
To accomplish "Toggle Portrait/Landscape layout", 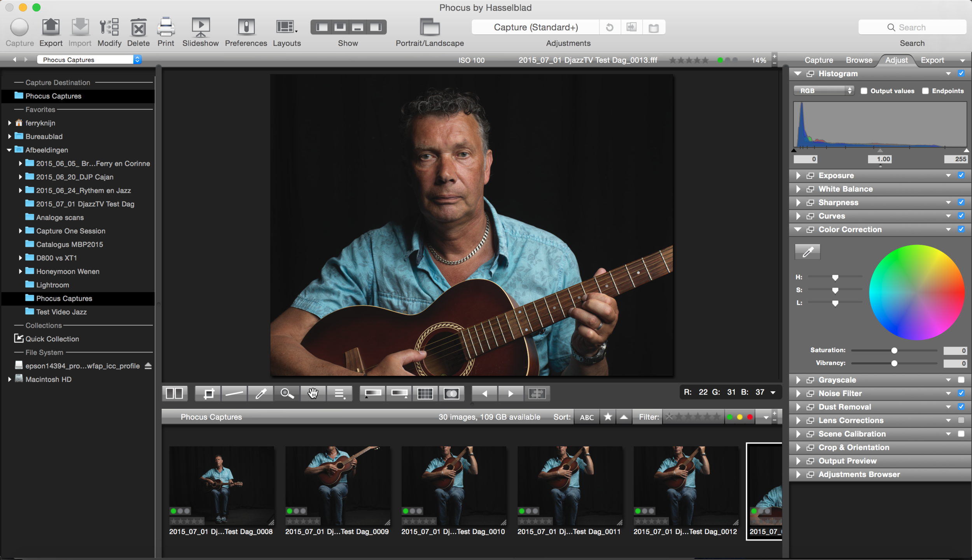I will (x=430, y=27).
